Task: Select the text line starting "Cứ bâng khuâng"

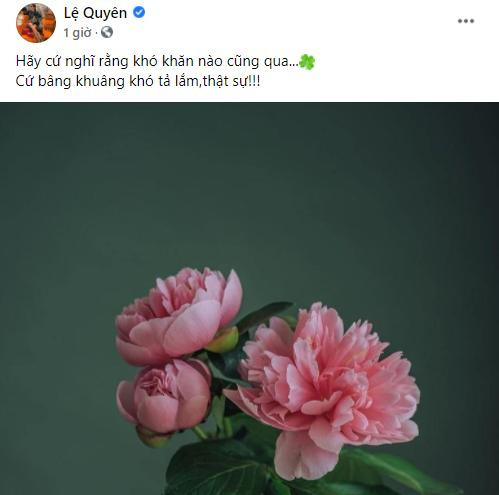Action: tap(138, 82)
